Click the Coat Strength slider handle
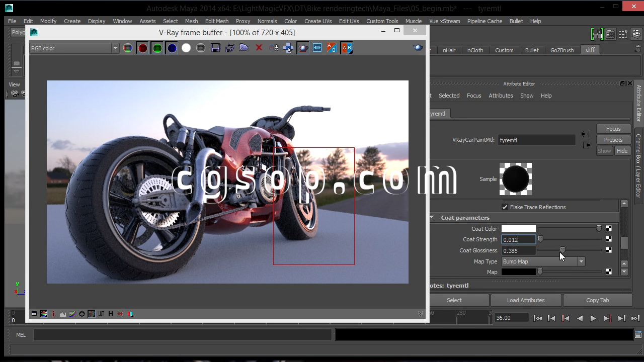Screen dimensions: 644x362 [540, 239]
